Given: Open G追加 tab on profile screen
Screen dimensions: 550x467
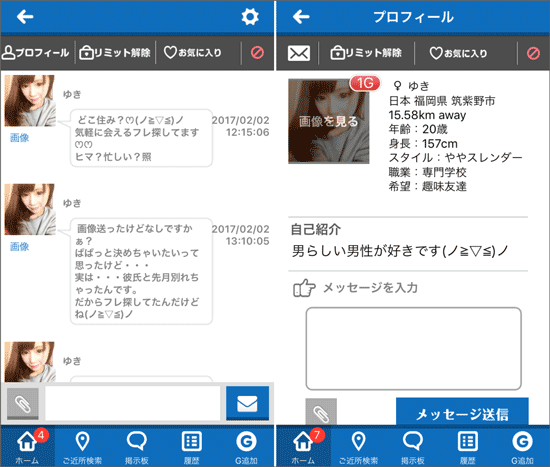Looking at the screenshot, I should 522,446.
